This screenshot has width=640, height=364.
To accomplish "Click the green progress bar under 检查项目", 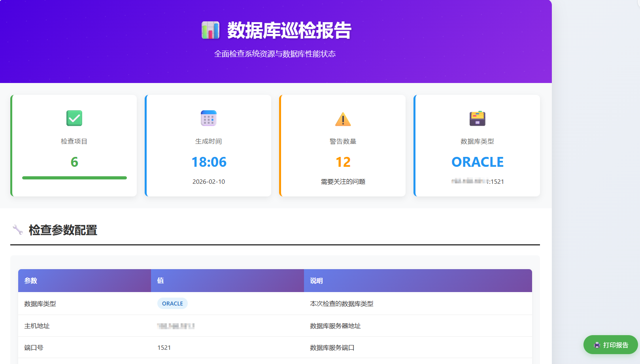I will tap(74, 178).
